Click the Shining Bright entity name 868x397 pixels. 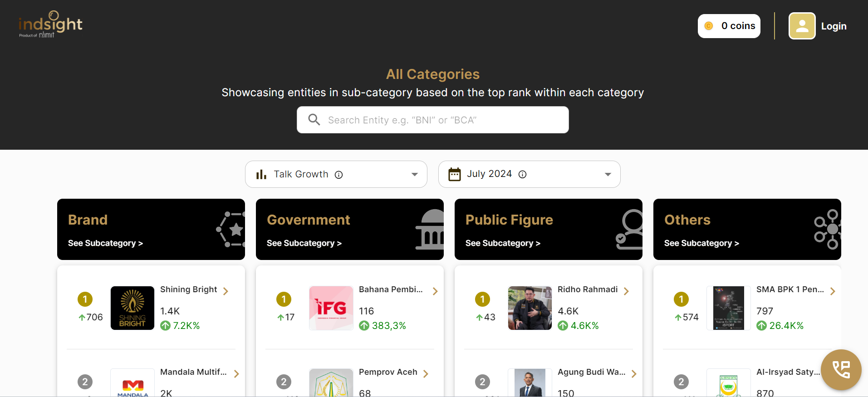pyautogui.click(x=188, y=289)
